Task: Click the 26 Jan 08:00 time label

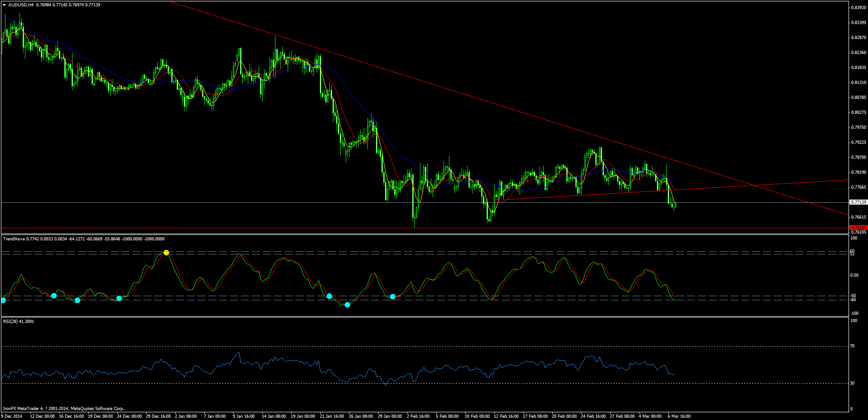Action: tap(361, 416)
